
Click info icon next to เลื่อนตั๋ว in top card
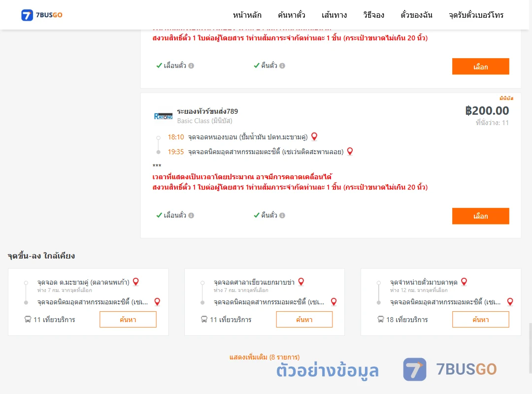click(191, 66)
